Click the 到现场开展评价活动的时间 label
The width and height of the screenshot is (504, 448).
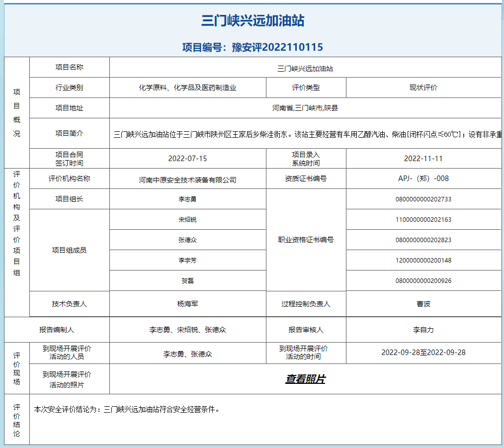[303, 353]
